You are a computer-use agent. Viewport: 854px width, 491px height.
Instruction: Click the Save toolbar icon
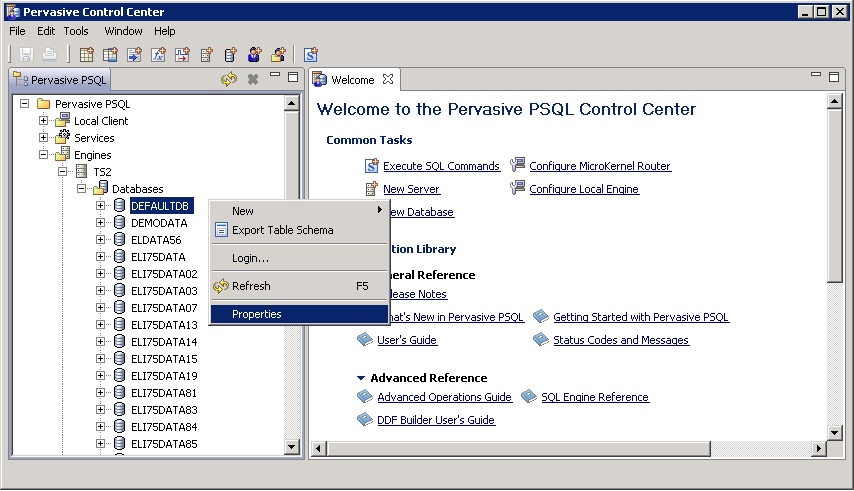click(26, 54)
